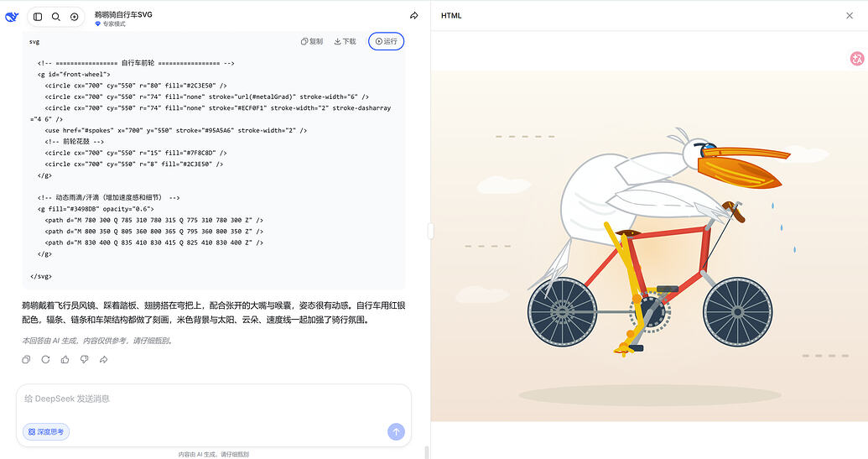The height and width of the screenshot is (459, 868).
Task: Click the pink translate badge in preview
Action: pyautogui.click(x=857, y=58)
